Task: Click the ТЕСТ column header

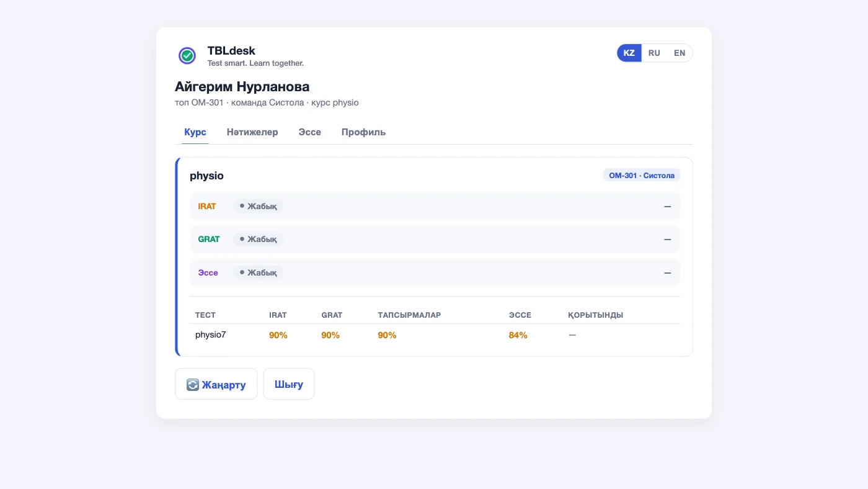Action: click(x=205, y=315)
